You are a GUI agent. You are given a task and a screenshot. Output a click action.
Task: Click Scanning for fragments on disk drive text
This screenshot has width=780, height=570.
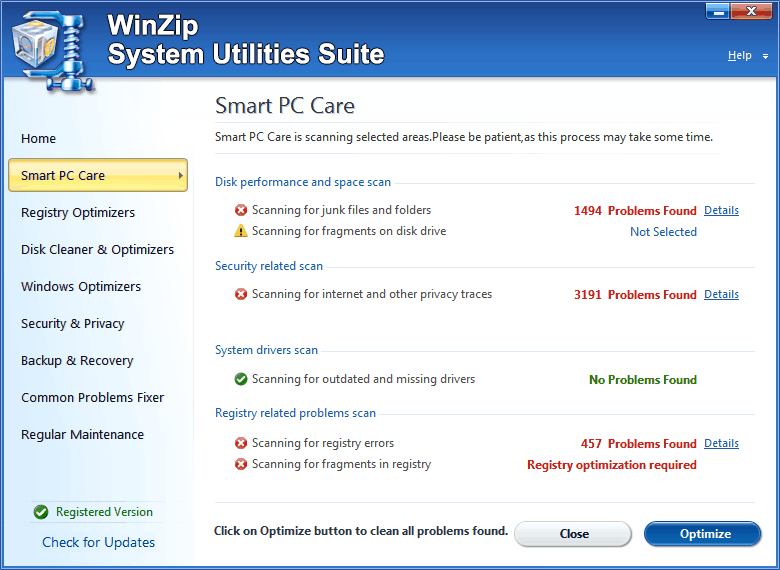349,231
